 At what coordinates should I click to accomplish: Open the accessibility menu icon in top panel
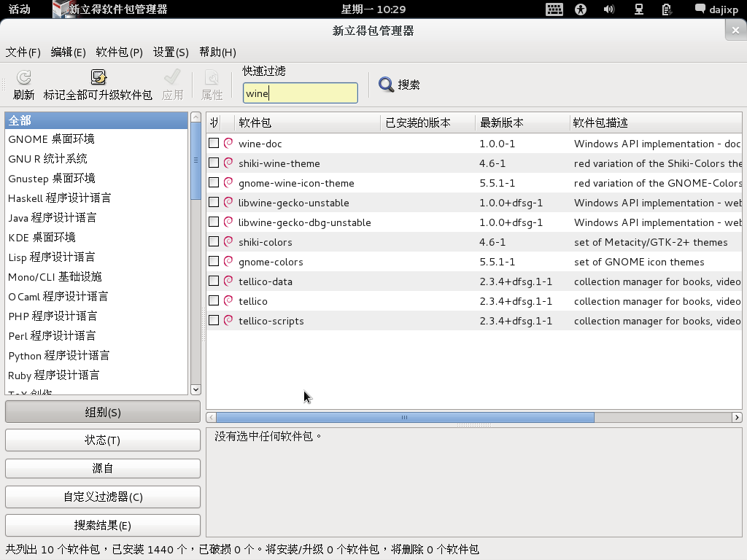(580, 9)
